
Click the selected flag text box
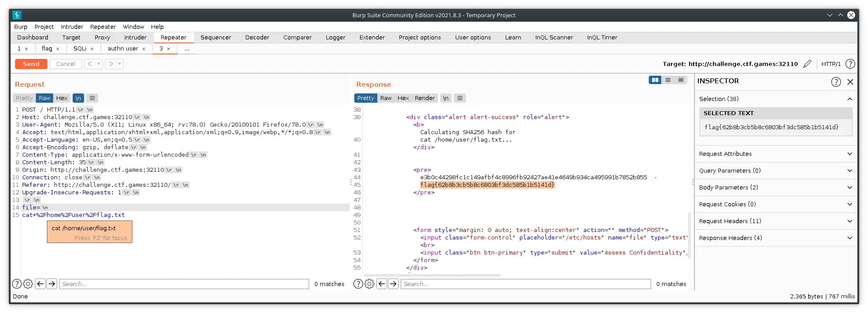pos(776,127)
